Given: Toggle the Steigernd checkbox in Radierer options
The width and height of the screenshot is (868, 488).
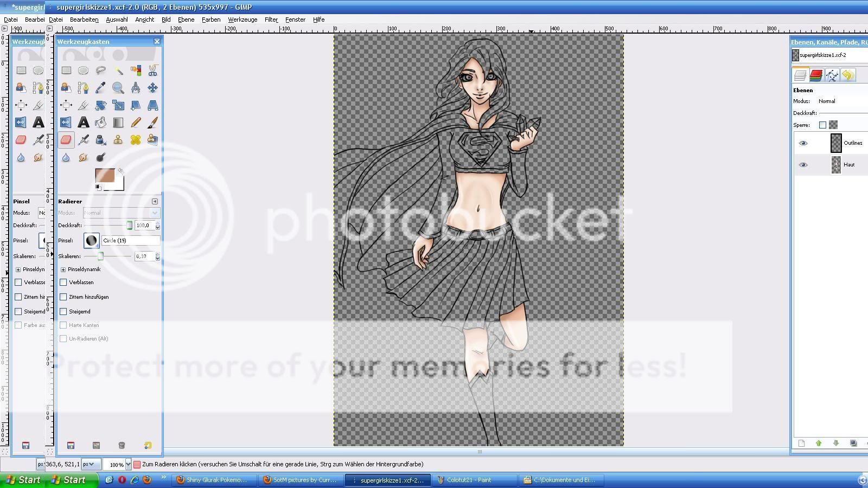Looking at the screenshot, I should [63, 312].
